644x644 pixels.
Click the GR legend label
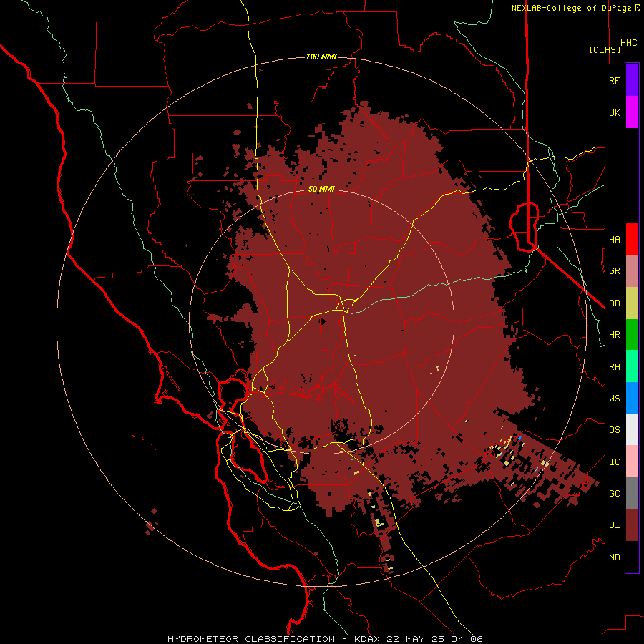pyautogui.click(x=614, y=271)
